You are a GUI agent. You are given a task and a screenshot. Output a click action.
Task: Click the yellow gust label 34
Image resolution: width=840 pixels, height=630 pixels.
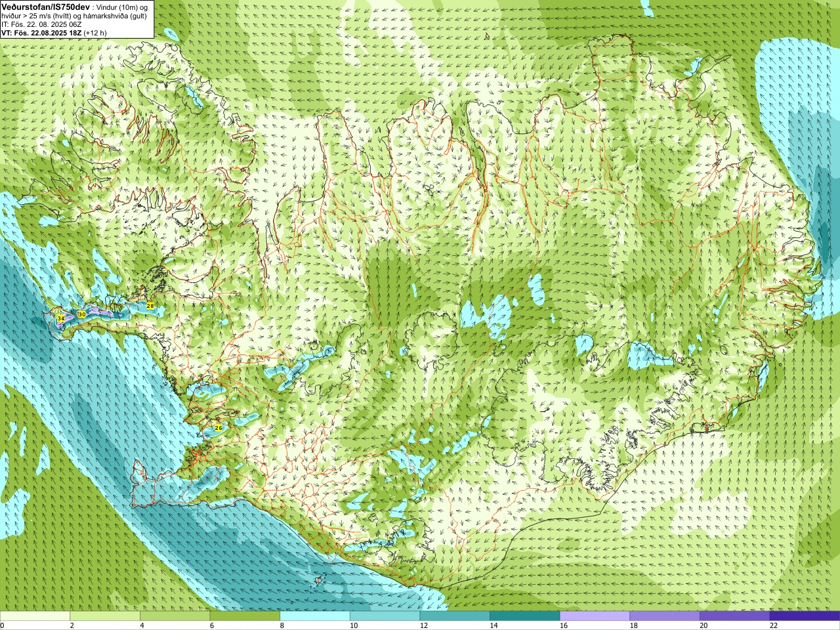tap(61, 318)
